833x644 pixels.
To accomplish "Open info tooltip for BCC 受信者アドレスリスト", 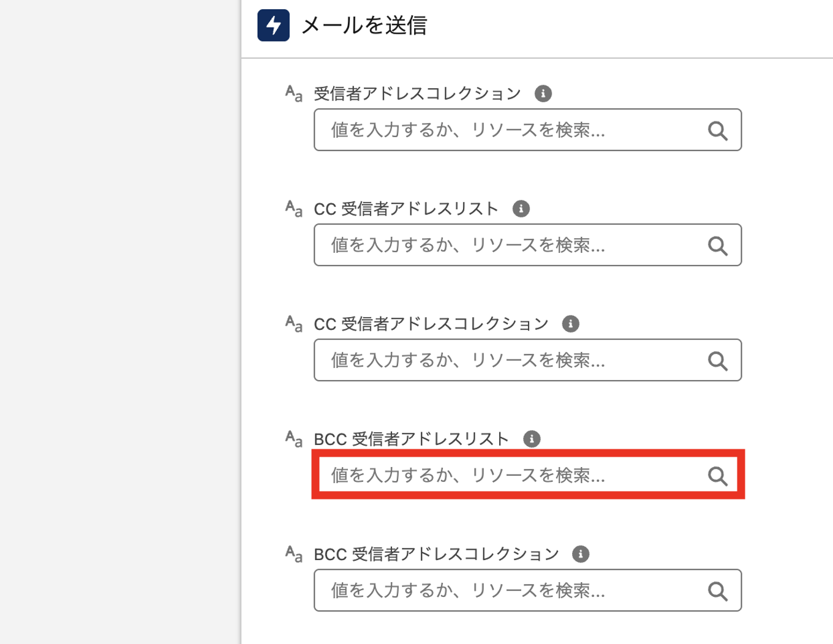I will (x=532, y=439).
